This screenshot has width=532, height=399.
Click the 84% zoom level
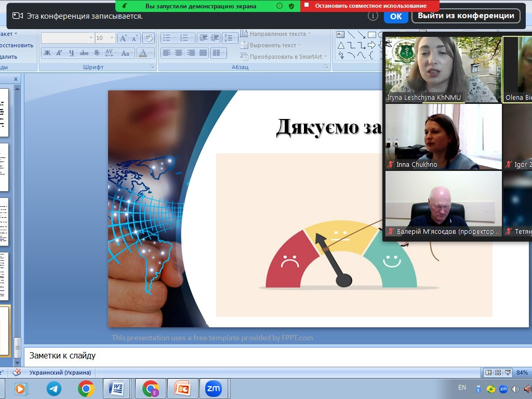(x=522, y=373)
